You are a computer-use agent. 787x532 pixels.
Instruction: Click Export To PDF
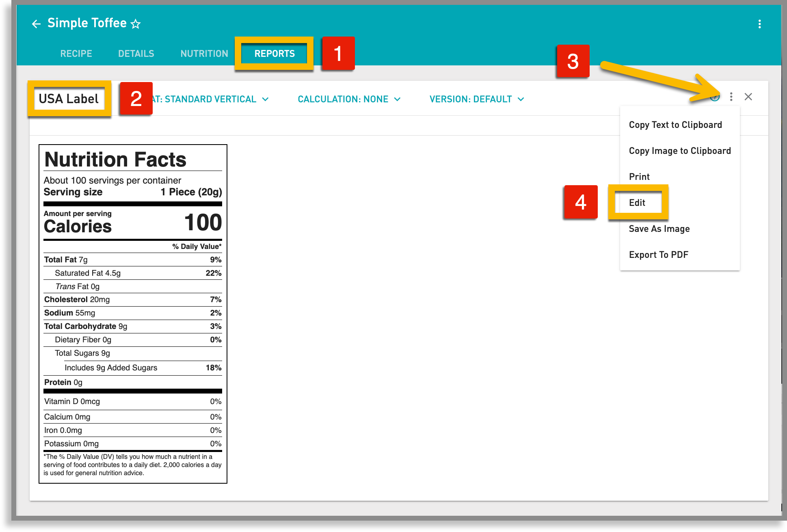pyautogui.click(x=658, y=254)
